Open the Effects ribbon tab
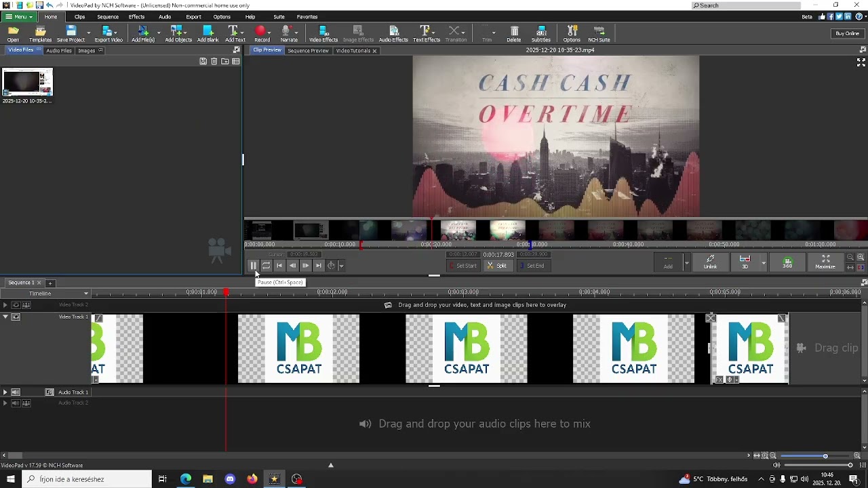868x488 pixels. [x=136, y=16]
